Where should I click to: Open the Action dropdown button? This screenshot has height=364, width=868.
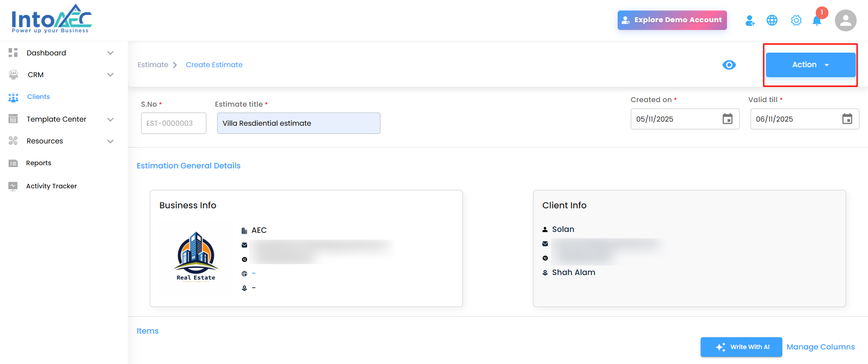coord(810,65)
